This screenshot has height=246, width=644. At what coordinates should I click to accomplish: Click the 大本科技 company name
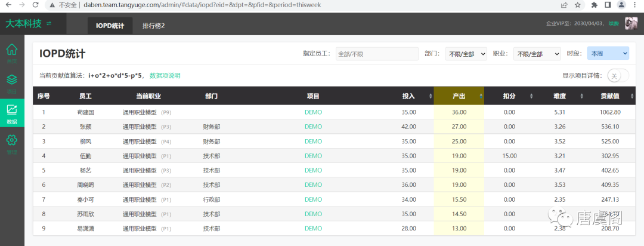(x=23, y=23)
